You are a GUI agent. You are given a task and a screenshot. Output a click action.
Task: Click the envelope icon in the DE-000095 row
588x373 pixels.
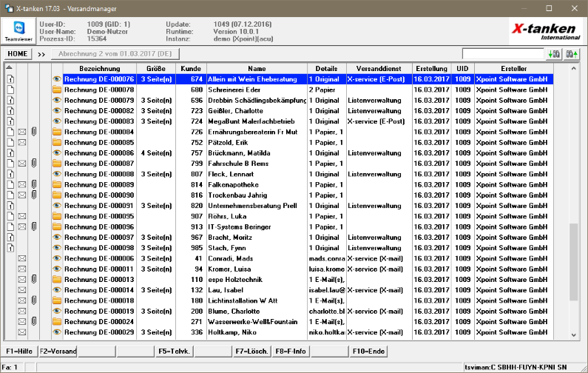[22, 216]
